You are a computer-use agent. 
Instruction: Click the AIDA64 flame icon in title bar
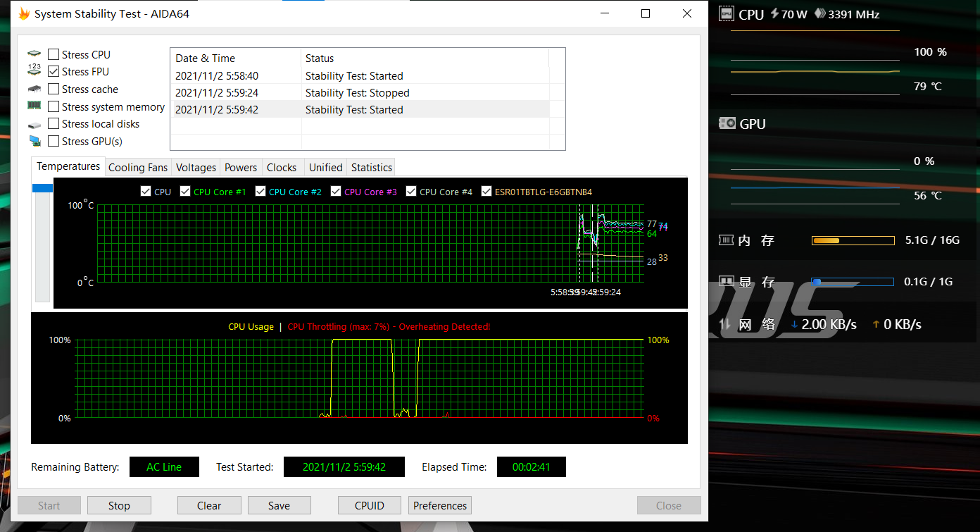click(x=24, y=14)
